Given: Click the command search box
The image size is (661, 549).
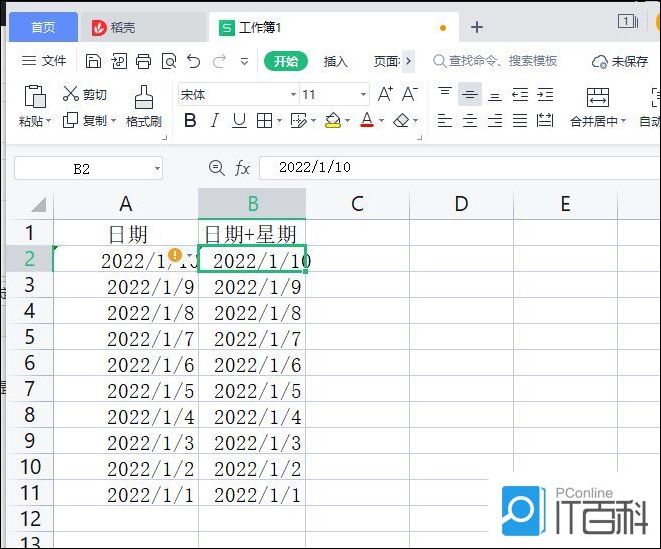Looking at the screenshot, I should [x=496, y=61].
